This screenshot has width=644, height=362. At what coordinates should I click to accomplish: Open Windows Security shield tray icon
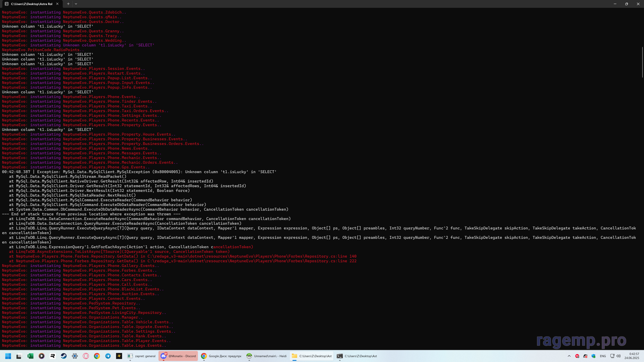coord(593,356)
